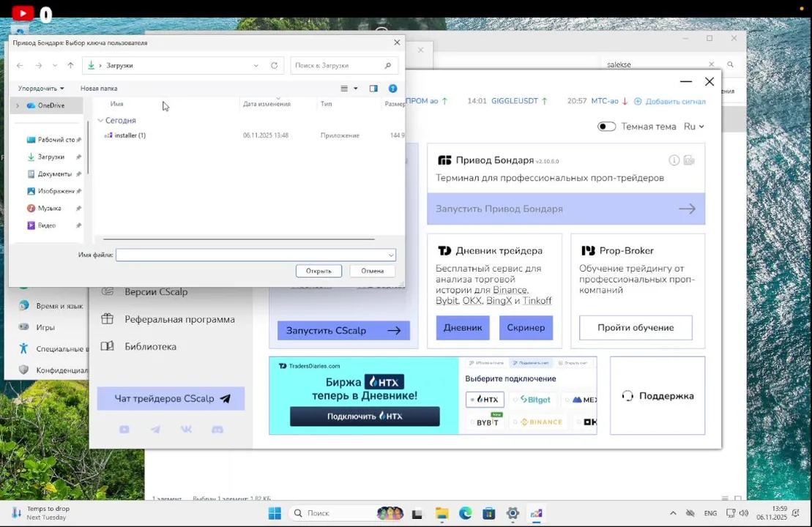Toggle the Темная тема switch
Screen dimensions: 812x527
[x=606, y=127]
